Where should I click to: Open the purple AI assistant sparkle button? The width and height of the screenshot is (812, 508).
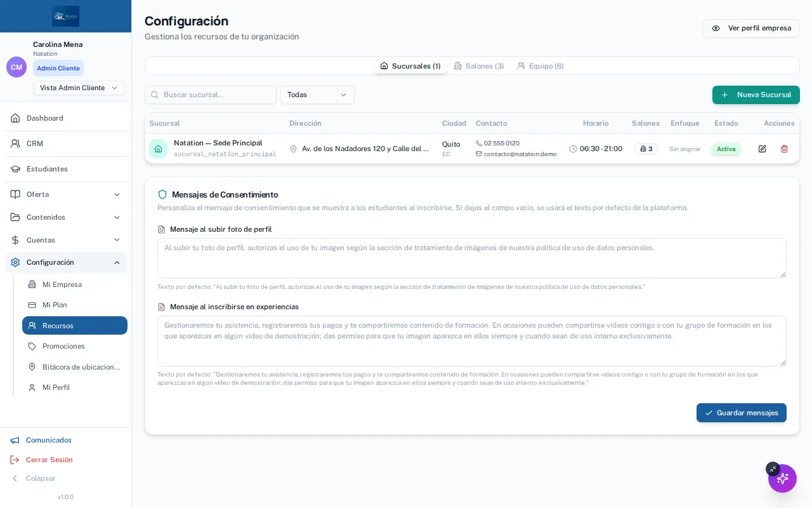pyautogui.click(x=782, y=478)
